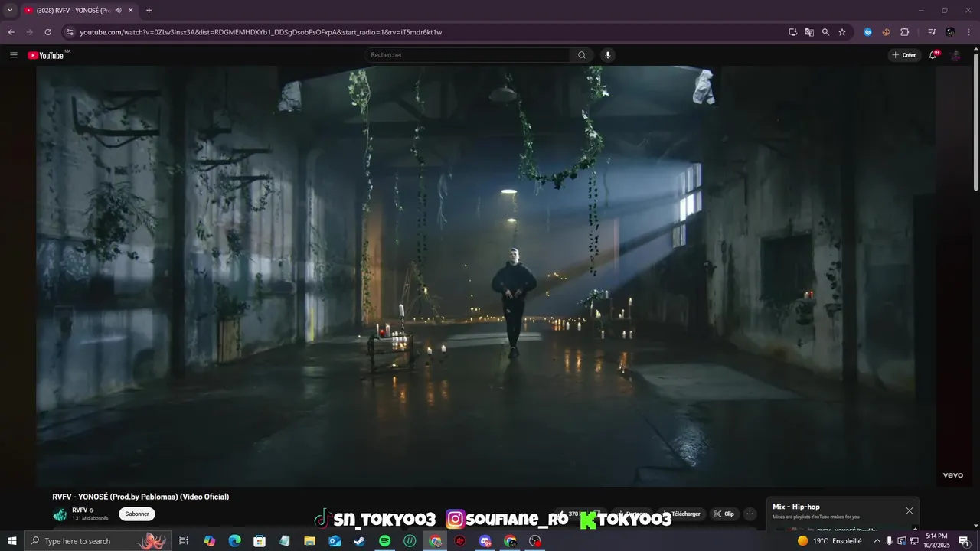
Task: Open Translate this page icon
Action: [809, 32]
